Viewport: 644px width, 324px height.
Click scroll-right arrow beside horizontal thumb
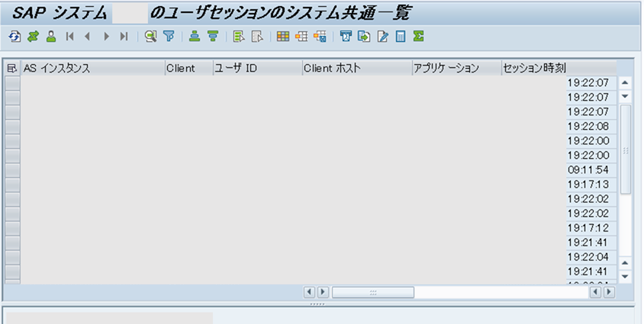tap(323, 293)
